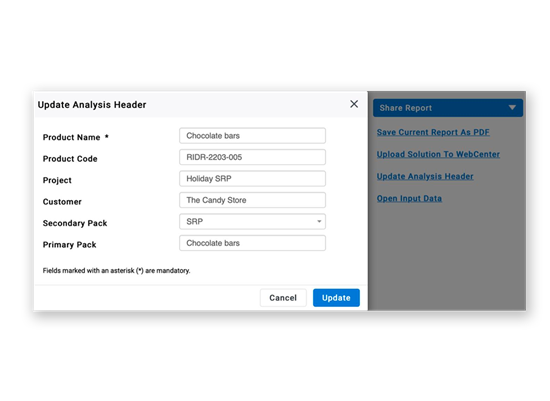The width and height of the screenshot is (550, 401).
Task: Open Save Current Report As PDF link
Action: tap(433, 132)
